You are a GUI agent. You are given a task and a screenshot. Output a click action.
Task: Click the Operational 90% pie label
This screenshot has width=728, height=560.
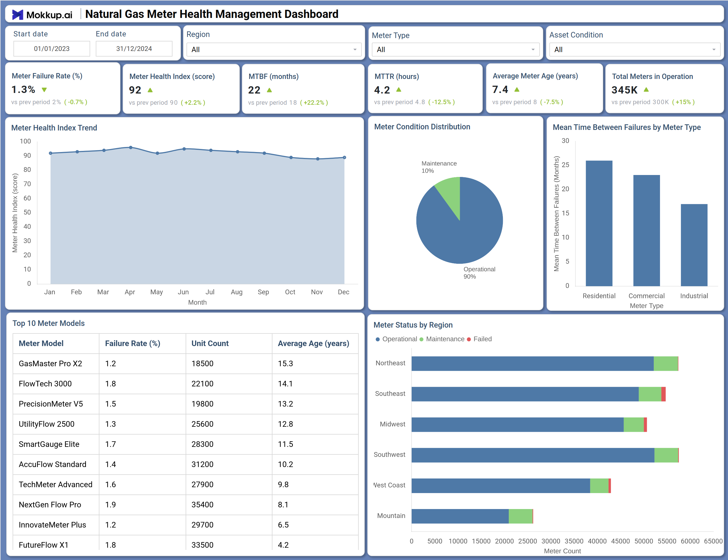coord(479,273)
